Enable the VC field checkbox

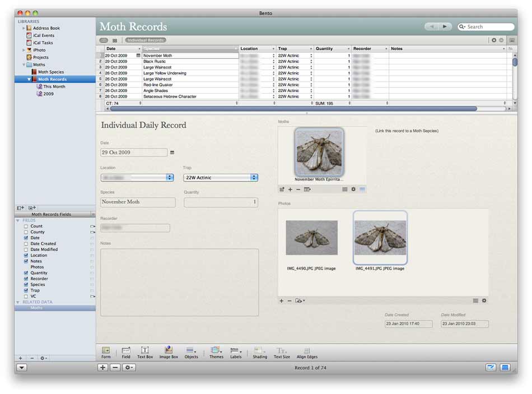pyautogui.click(x=26, y=296)
